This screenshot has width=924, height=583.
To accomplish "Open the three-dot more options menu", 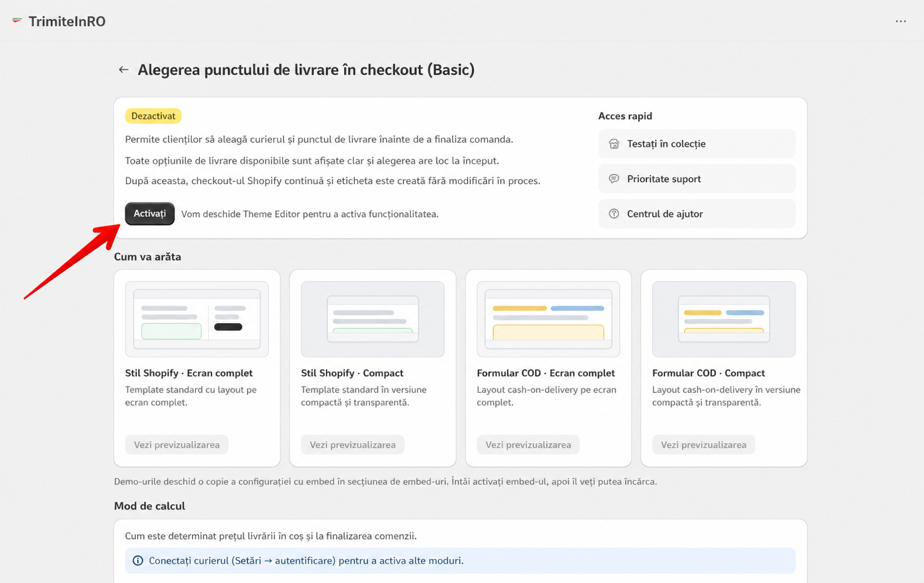I will 901,22.
